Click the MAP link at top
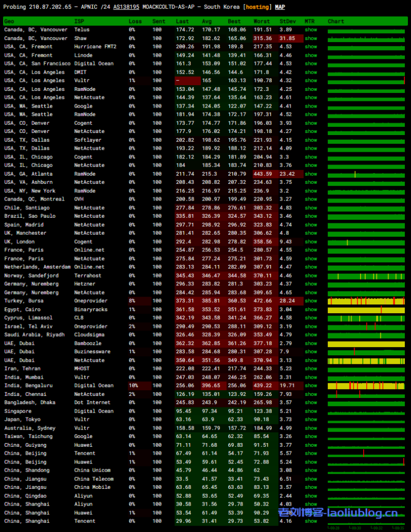Viewport: 411px width, 532px height. click(x=280, y=7)
